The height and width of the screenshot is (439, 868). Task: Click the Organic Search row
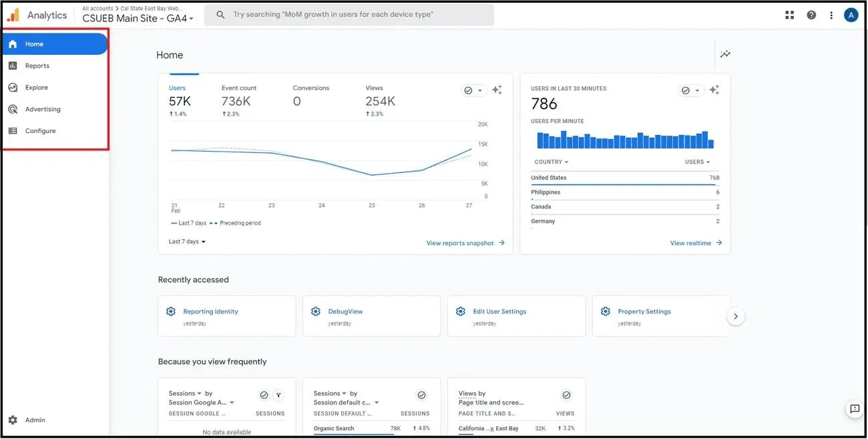371,429
